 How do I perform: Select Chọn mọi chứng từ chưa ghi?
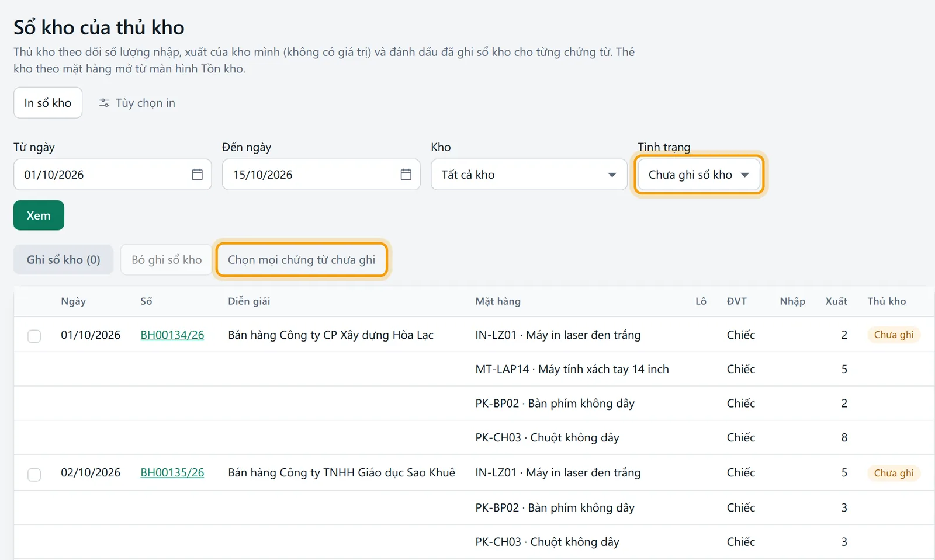302,260
